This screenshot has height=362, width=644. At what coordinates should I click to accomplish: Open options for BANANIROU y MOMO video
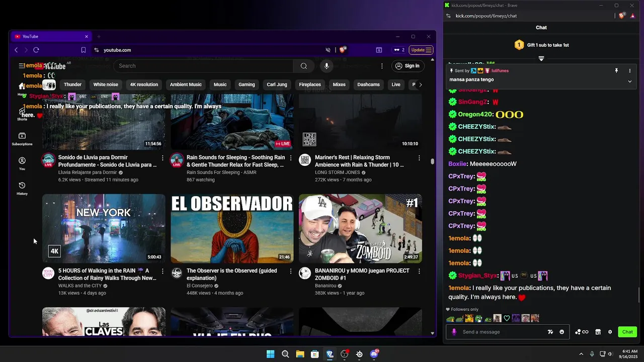point(419,271)
